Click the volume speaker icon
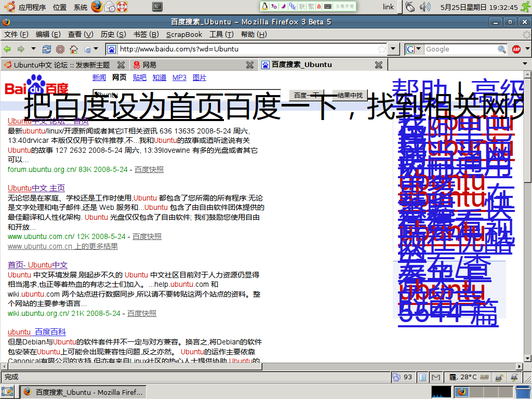The height and width of the screenshot is (399, 532). [x=425, y=7]
